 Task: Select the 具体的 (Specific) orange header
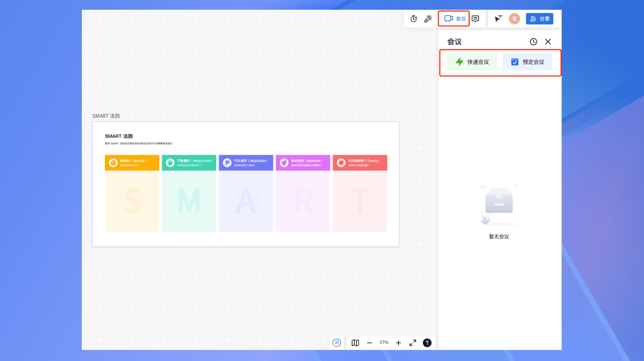(x=132, y=163)
